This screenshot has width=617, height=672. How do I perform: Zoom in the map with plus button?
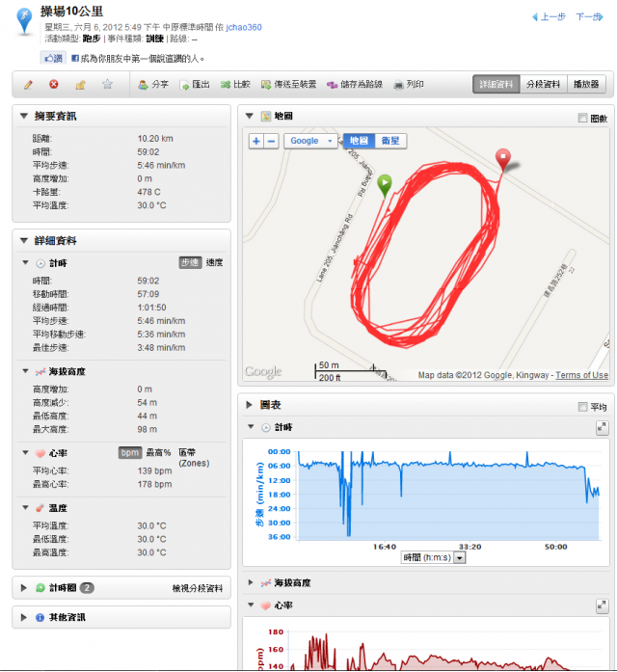tap(256, 141)
